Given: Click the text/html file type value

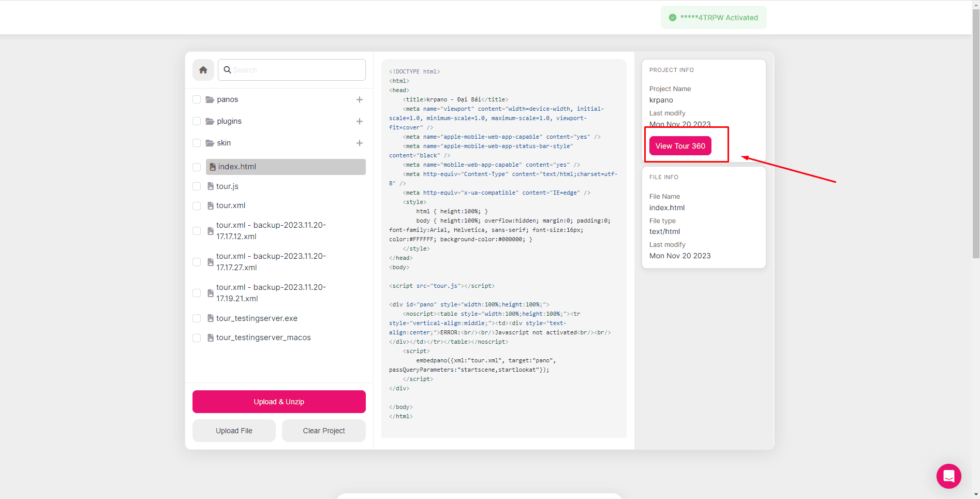Looking at the screenshot, I should coord(665,231).
